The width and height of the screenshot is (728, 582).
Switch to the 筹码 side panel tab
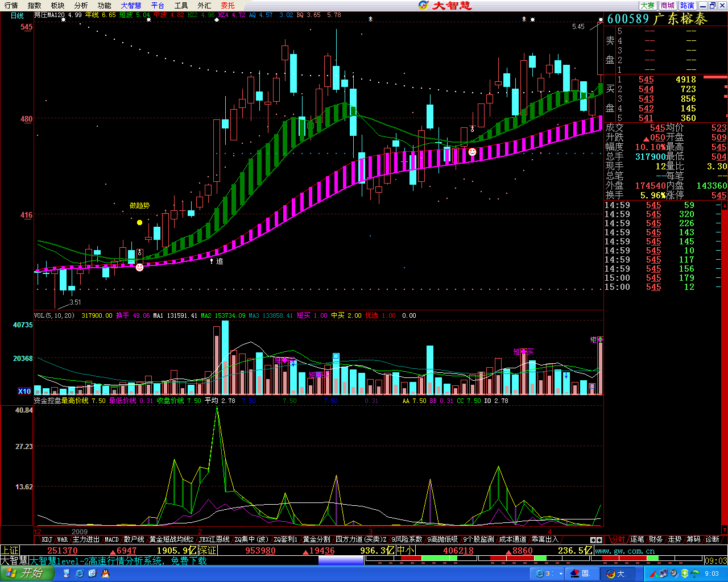click(x=693, y=539)
